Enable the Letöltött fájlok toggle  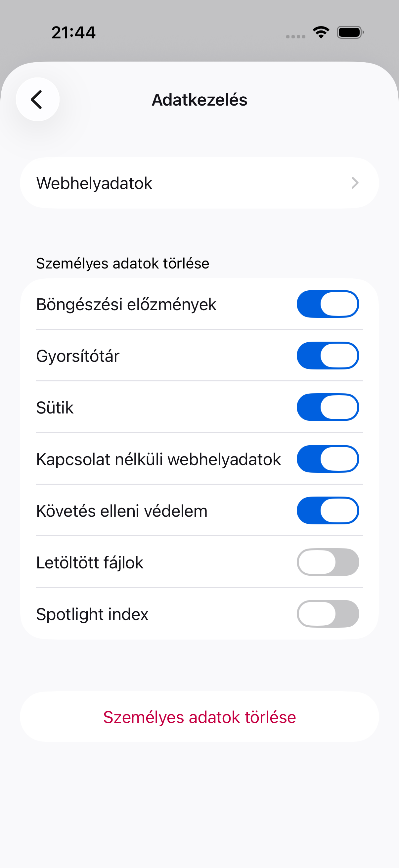(328, 562)
